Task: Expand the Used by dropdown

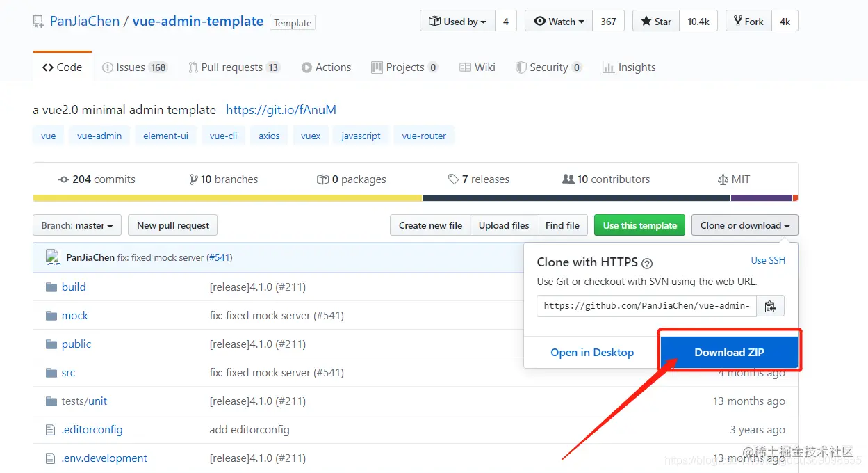Action: point(457,21)
